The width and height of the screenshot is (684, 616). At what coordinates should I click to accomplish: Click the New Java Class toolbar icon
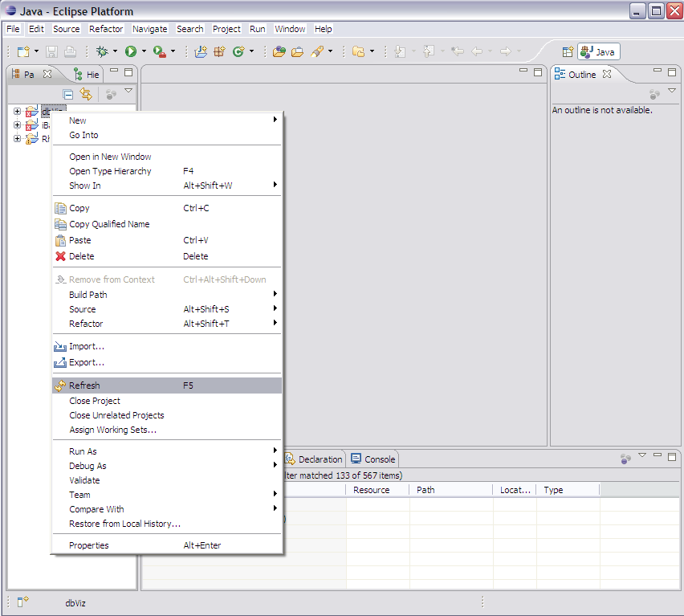pyautogui.click(x=238, y=51)
